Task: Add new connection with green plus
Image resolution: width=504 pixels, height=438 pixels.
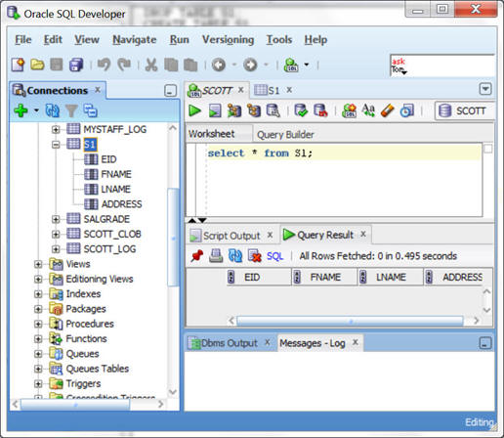Action: pos(21,110)
